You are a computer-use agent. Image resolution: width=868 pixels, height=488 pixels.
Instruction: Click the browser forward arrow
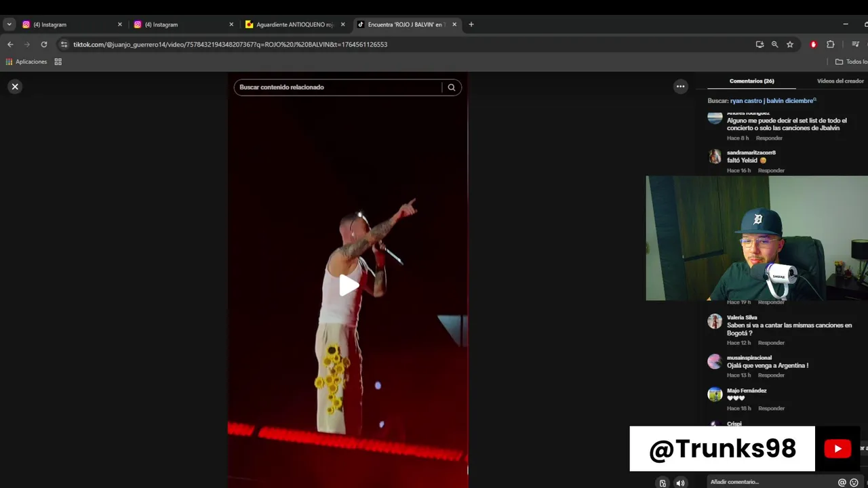tap(27, 44)
